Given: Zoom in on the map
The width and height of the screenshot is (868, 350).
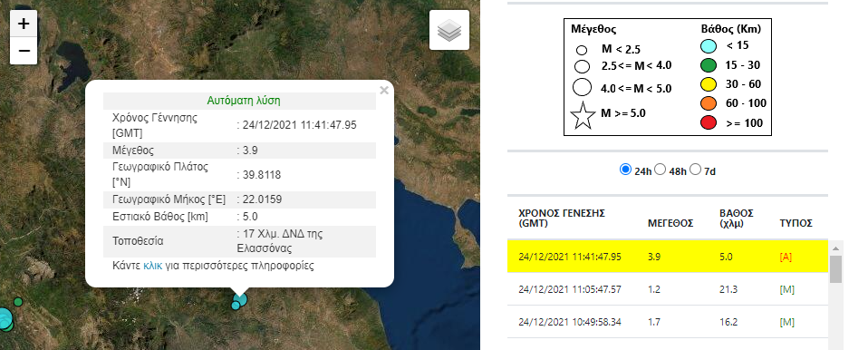Looking at the screenshot, I should [24, 24].
